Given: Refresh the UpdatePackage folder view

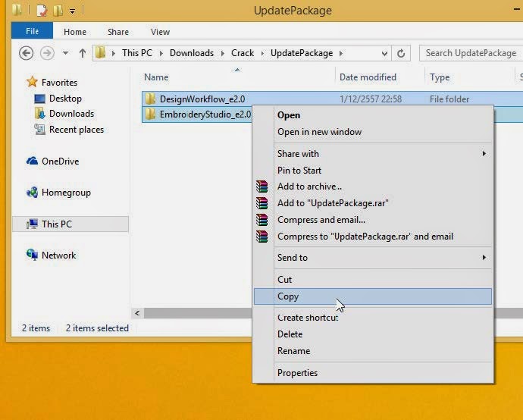Looking at the screenshot, I should coord(401,53).
